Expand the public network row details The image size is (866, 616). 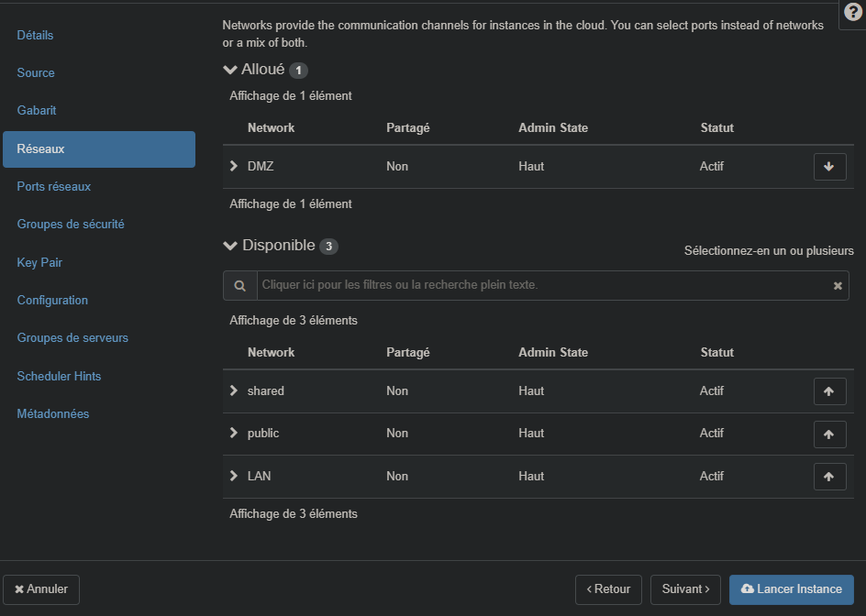234,433
